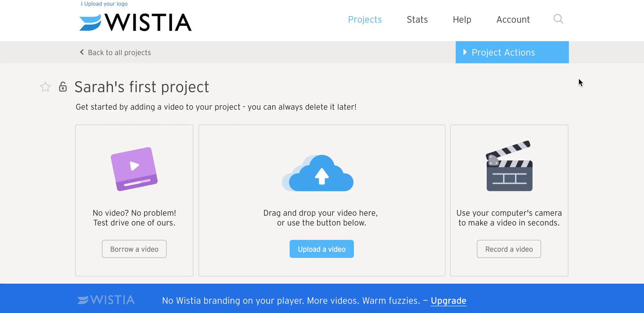Open the Account menu
644x313 pixels.
click(x=513, y=19)
